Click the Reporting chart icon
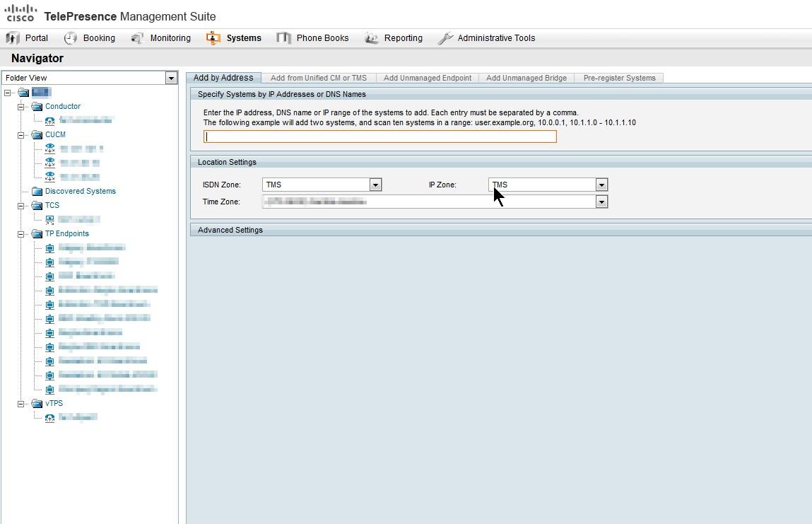The width and height of the screenshot is (812, 524). tap(371, 38)
